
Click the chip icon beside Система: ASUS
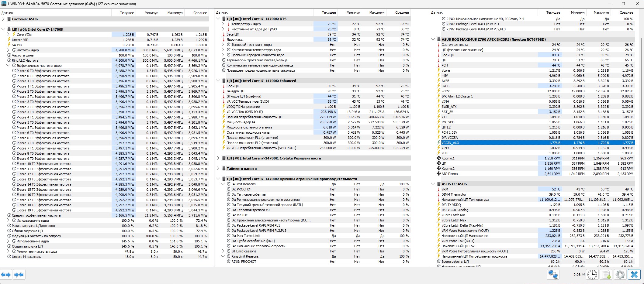click(9, 19)
